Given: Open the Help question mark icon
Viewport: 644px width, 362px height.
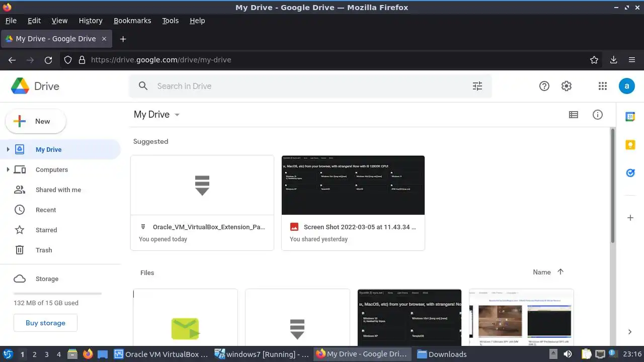Looking at the screenshot, I should tap(544, 86).
